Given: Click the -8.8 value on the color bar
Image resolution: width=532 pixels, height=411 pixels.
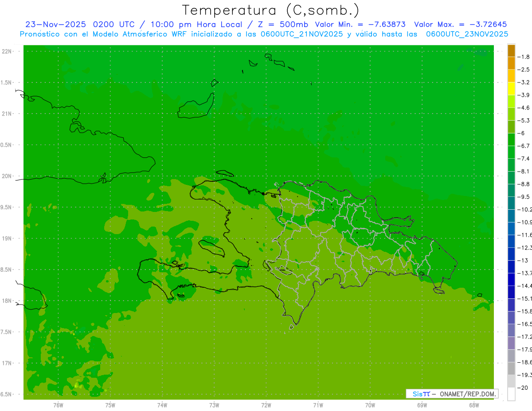Looking at the screenshot, I should [524, 184].
